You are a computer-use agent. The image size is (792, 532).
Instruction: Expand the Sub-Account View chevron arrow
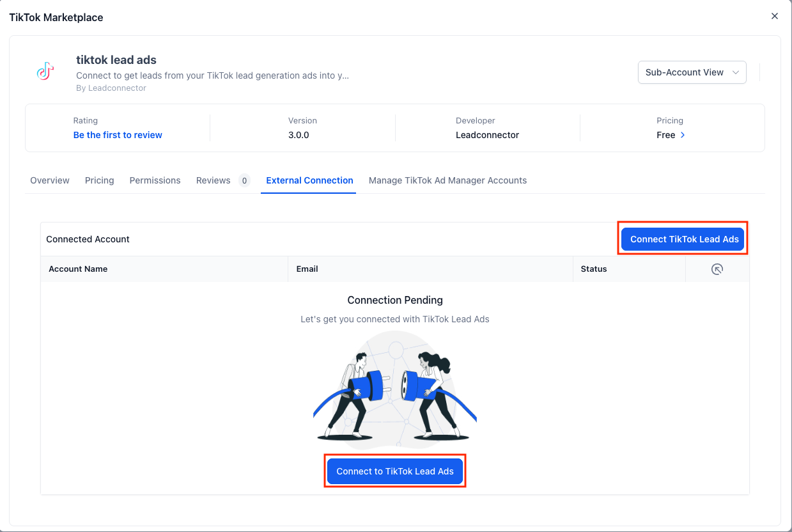[x=736, y=72]
